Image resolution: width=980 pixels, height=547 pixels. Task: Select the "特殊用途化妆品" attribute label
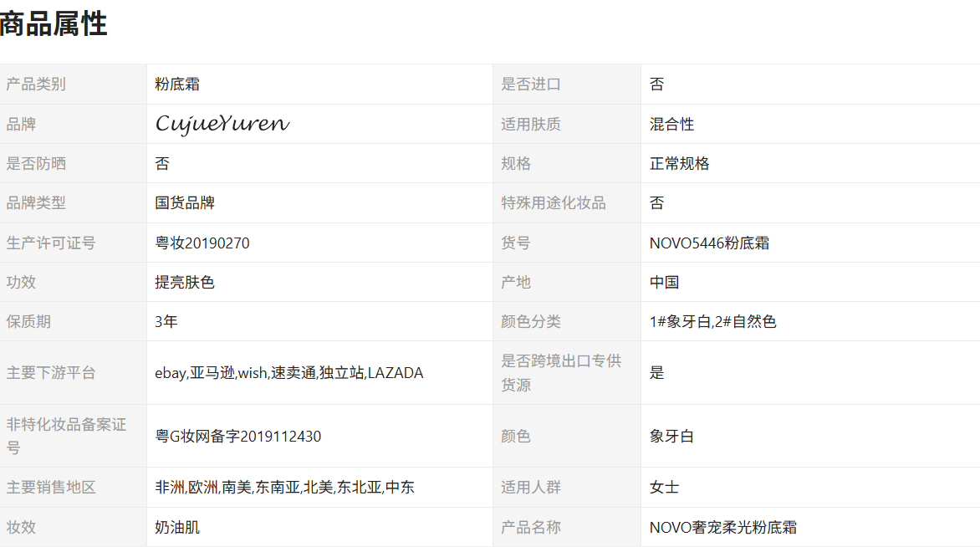553,203
